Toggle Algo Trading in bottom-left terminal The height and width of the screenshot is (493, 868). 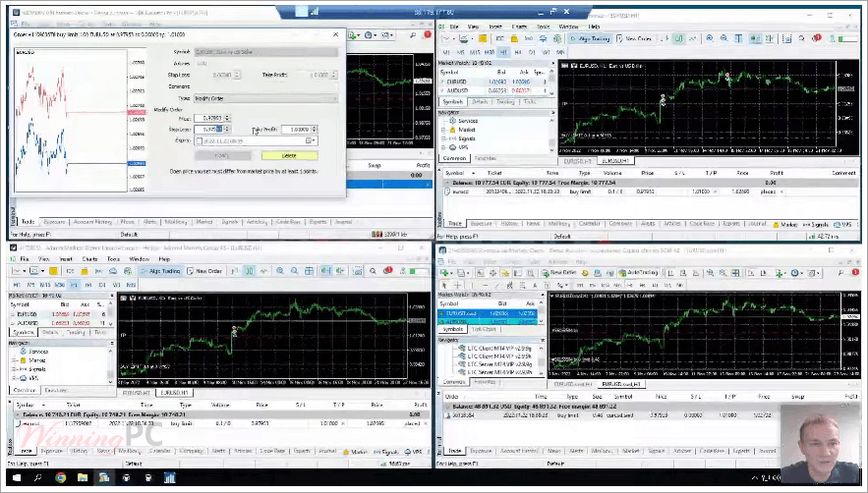(x=160, y=271)
